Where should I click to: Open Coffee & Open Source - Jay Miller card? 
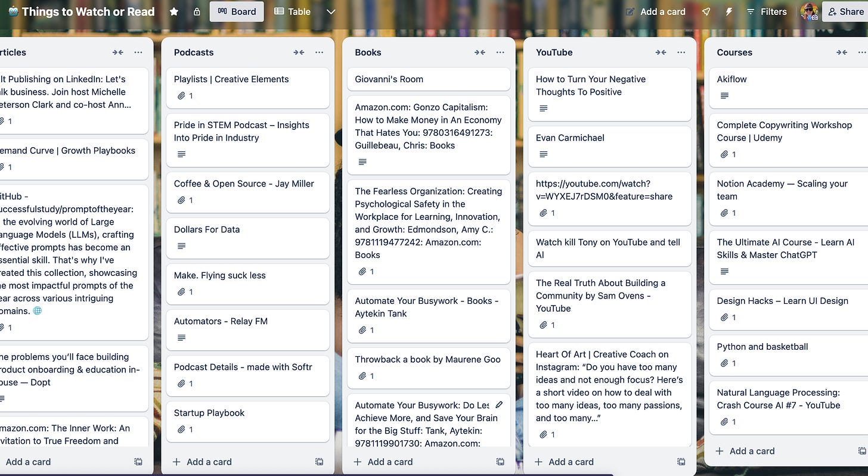(x=247, y=192)
